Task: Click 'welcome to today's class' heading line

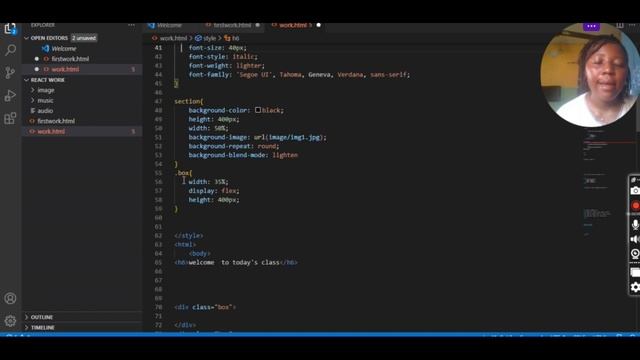Action: [x=236, y=262]
